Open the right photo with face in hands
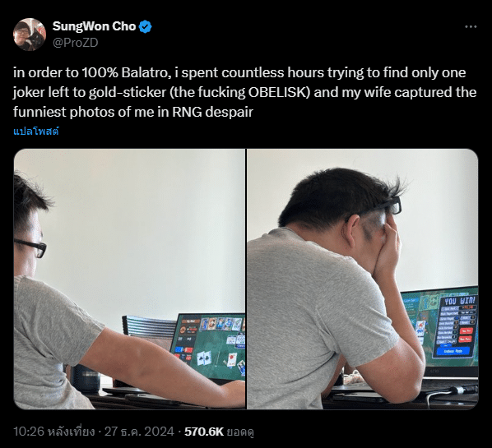The width and height of the screenshot is (492, 448). pyautogui.click(x=363, y=279)
